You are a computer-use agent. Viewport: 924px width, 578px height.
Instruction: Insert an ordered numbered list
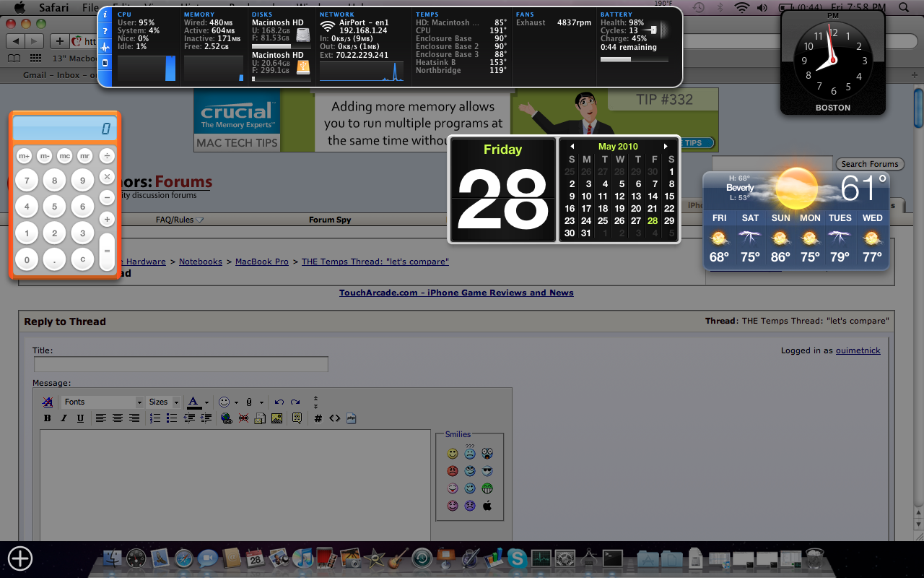155,418
